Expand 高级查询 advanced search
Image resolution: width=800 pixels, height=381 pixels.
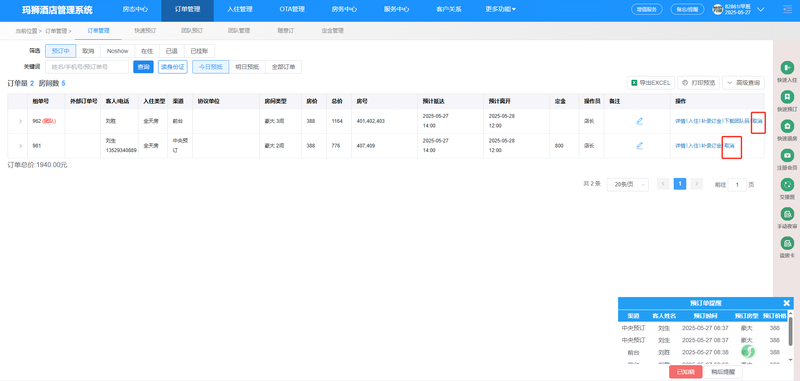743,83
